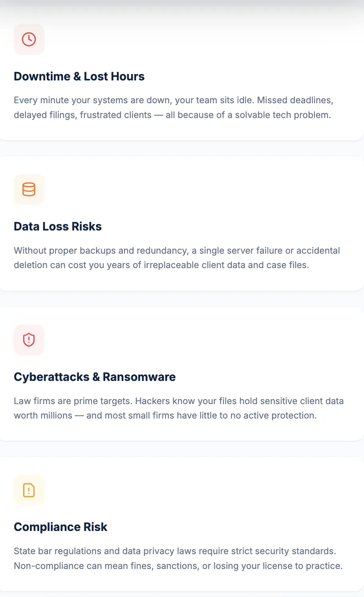Click the paragraph about systems being down

pos(174,107)
